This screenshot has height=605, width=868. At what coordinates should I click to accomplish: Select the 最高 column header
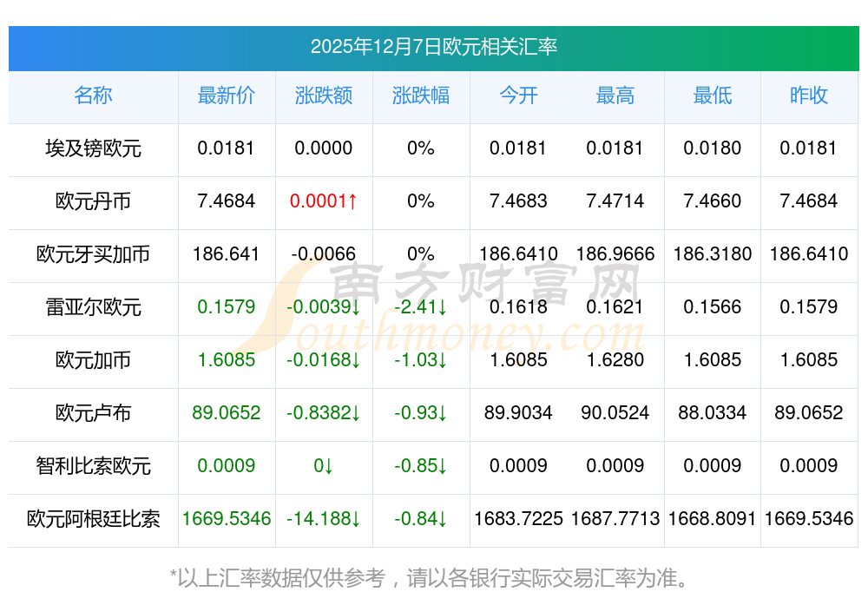(x=615, y=95)
